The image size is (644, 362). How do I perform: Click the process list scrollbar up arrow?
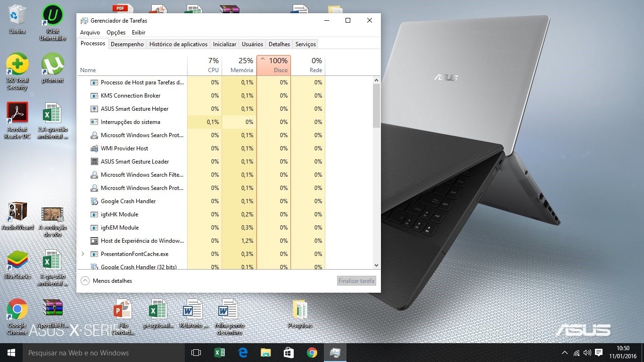[x=376, y=80]
